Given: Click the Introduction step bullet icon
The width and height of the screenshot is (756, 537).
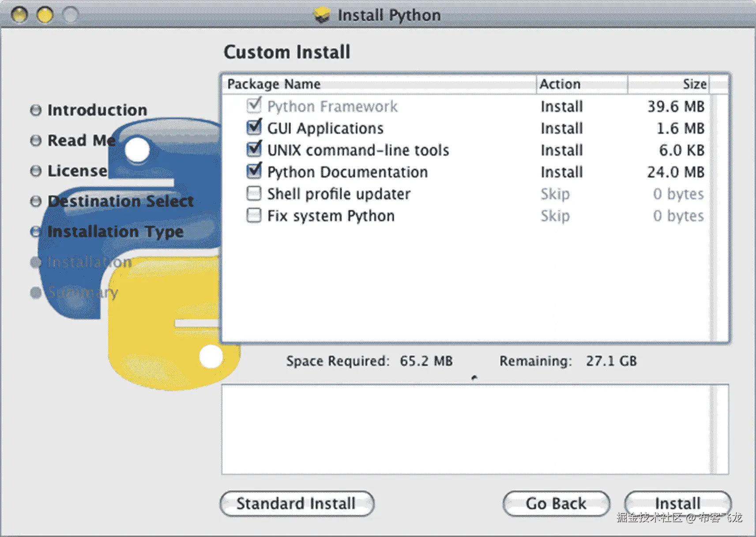Looking at the screenshot, I should [x=35, y=110].
